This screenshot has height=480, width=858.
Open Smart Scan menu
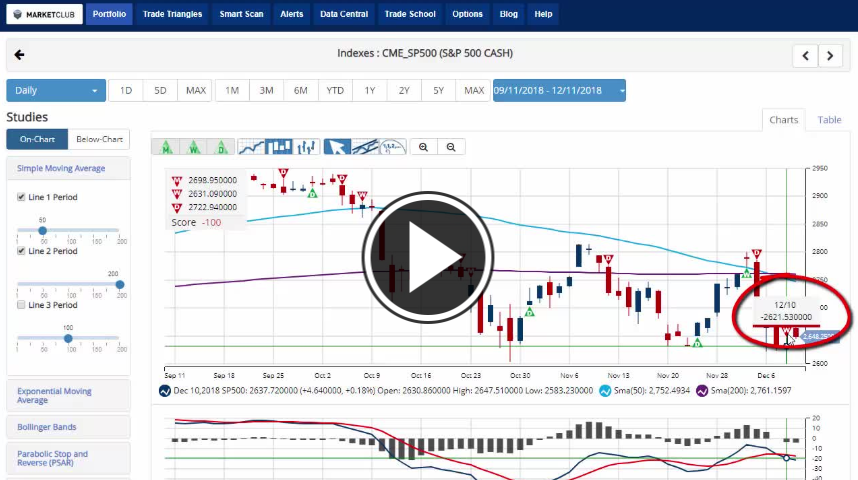pos(241,14)
